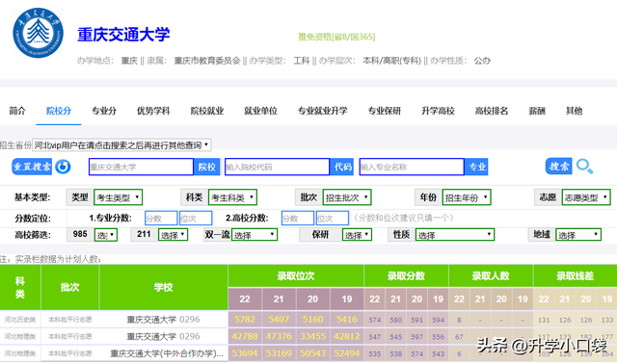Image resolution: width=617 pixels, height=364 pixels.
Task: Click the 搜索 search button
Action: point(558,166)
